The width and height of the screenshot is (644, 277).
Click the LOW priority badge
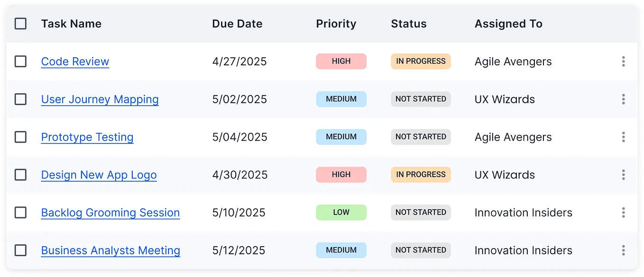coord(341,213)
